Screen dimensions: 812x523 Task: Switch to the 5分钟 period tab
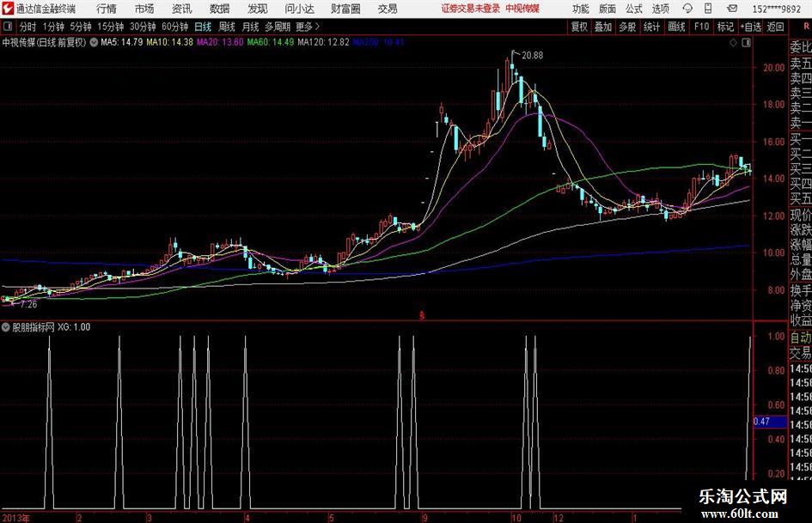[80, 27]
